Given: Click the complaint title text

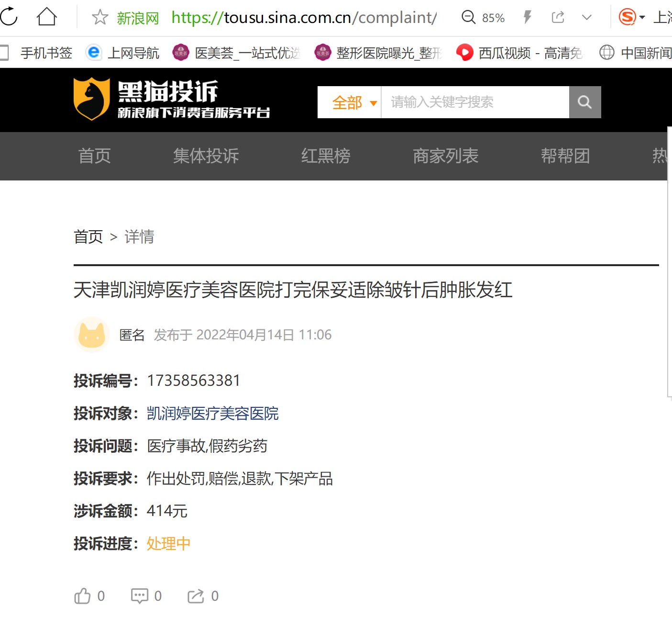Looking at the screenshot, I should 293,290.
